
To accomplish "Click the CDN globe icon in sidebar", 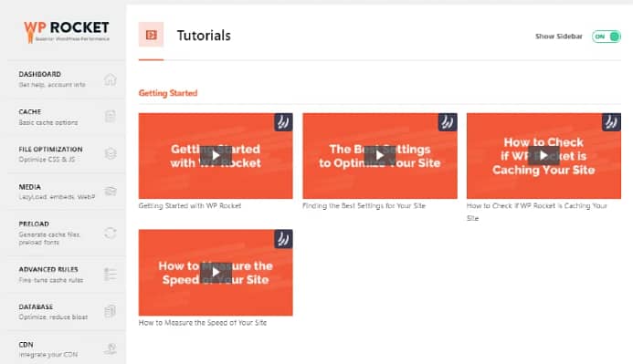I will pos(111,348).
